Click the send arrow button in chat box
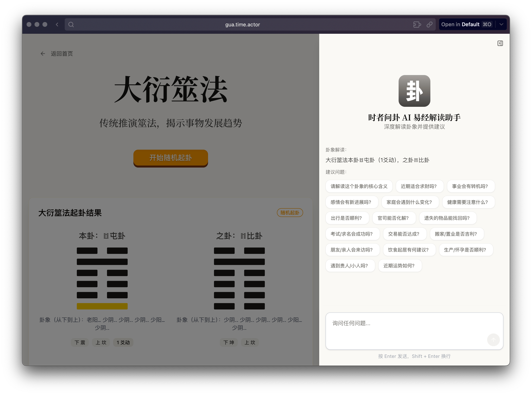This screenshot has width=532, height=395. pyautogui.click(x=493, y=340)
